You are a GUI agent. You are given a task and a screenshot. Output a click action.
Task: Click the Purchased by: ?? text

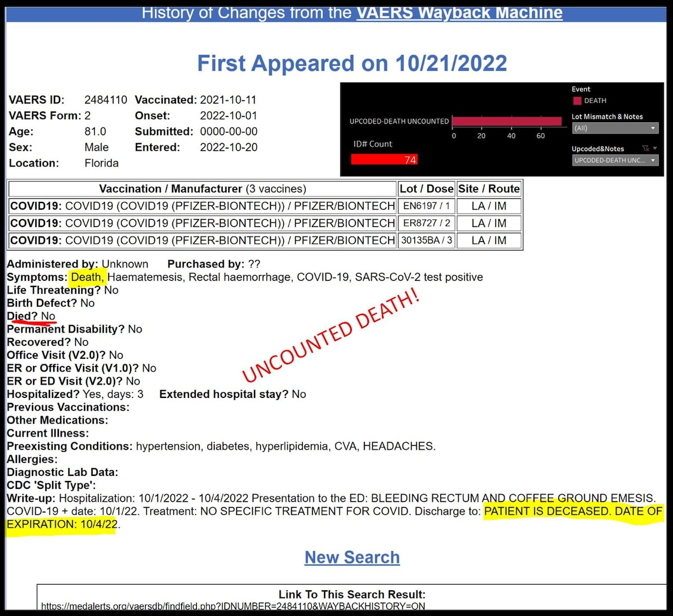click(214, 264)
